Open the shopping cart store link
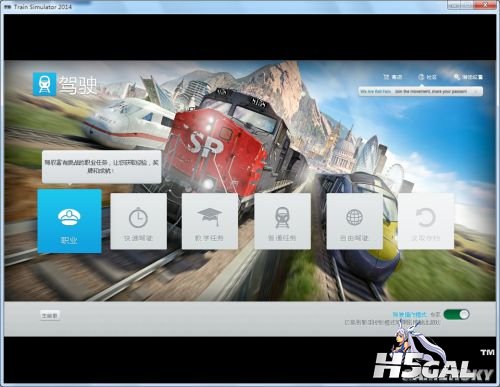This screenshot has height=387, width=500. [x=393, y=77]
